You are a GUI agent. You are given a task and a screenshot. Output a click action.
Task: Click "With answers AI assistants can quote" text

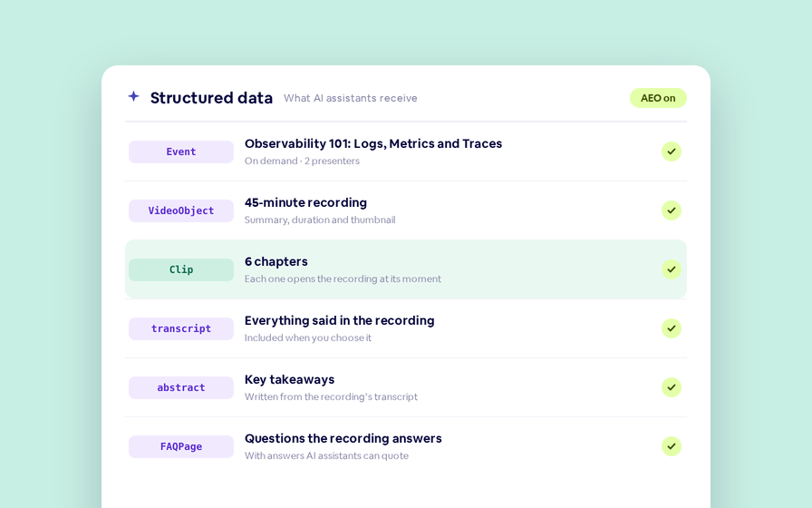[x=327, y=455]
